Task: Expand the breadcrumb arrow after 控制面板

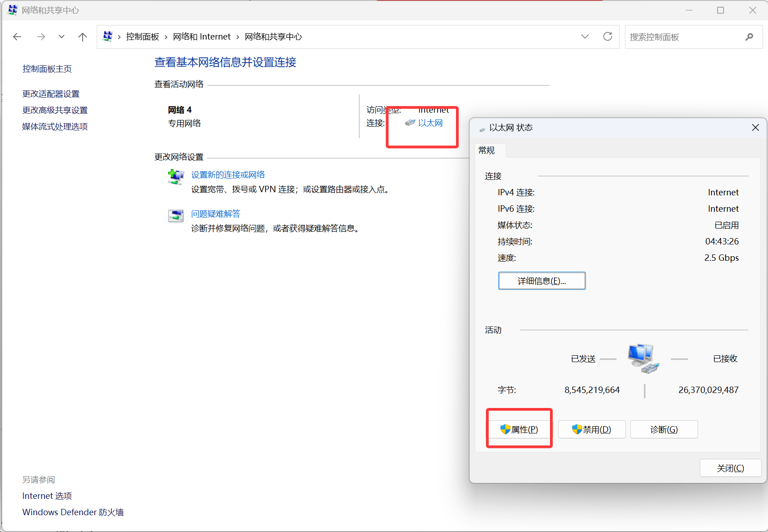Action: (x=166, y=37)
